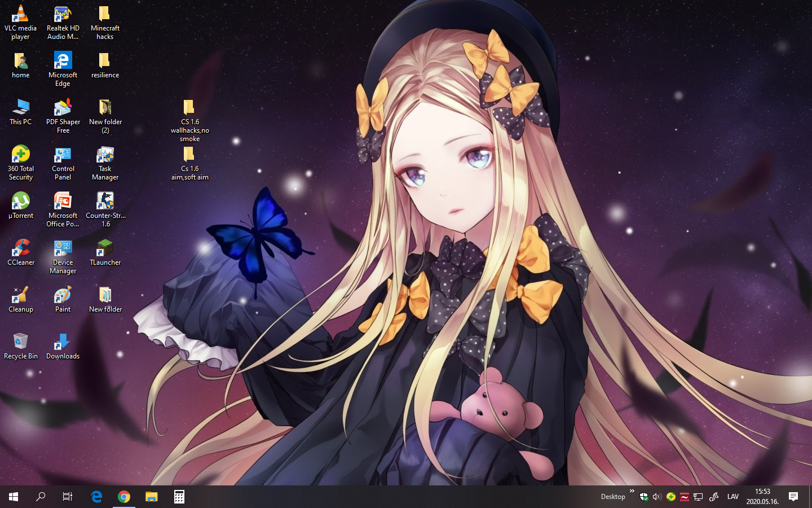Select the Counter-Strike 1.6 shortcut
The image size is (812, 508).
(x=105, y=210)
